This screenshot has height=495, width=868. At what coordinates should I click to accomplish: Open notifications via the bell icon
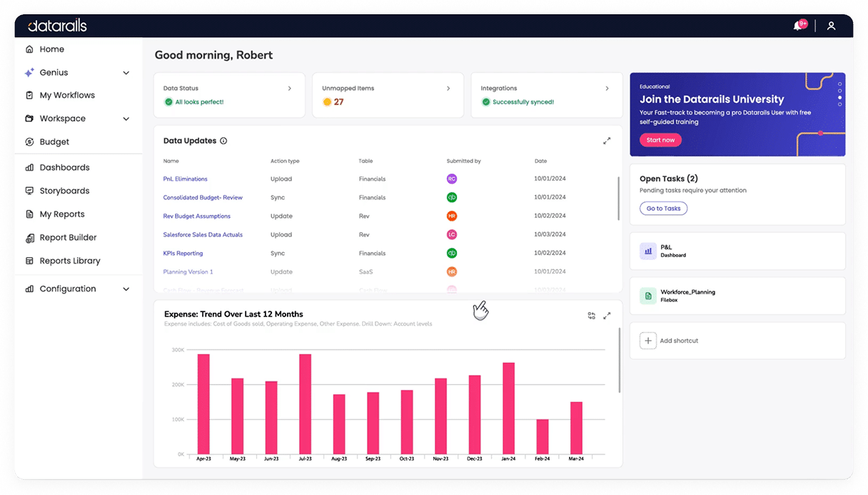[x=797, y=25]
